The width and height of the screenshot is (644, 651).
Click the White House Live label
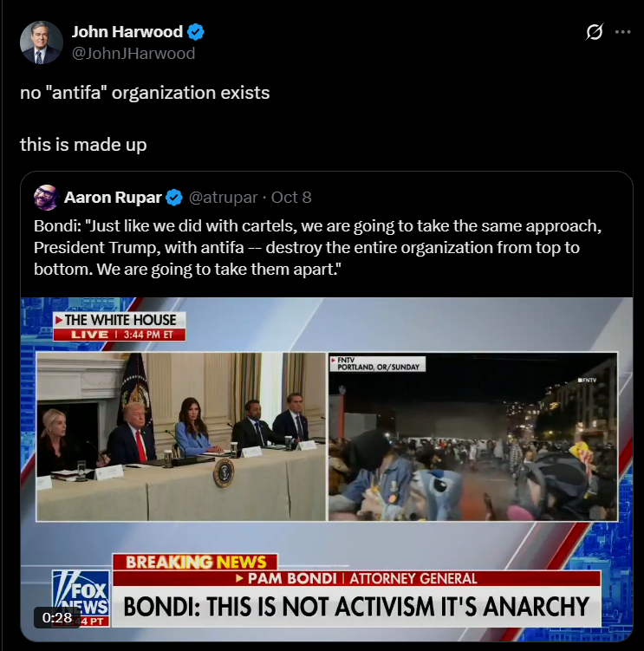point(120,327)
